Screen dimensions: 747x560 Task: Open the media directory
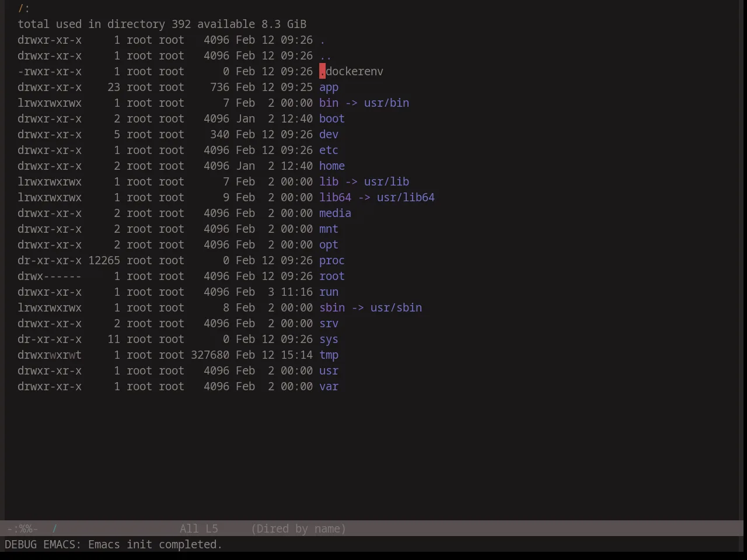[335, 213]
